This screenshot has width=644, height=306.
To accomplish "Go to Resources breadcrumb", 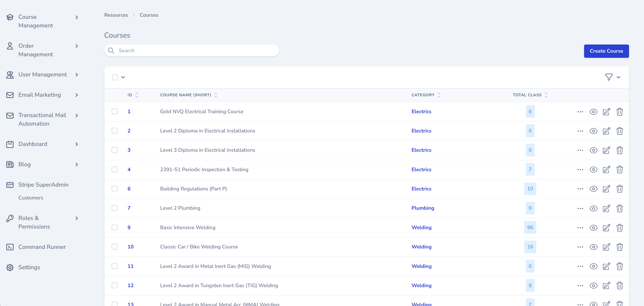I will (x=116, y=15).
